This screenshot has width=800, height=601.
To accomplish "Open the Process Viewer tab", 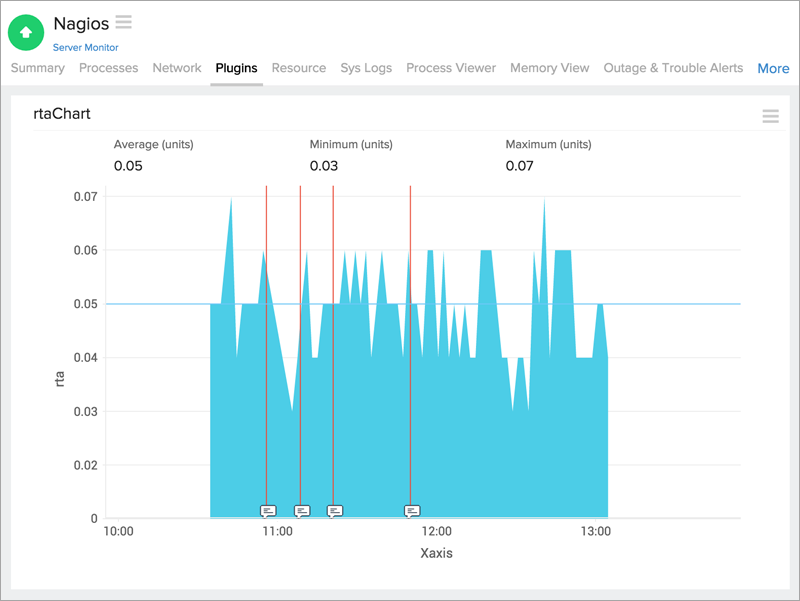I will pos(452,68).
